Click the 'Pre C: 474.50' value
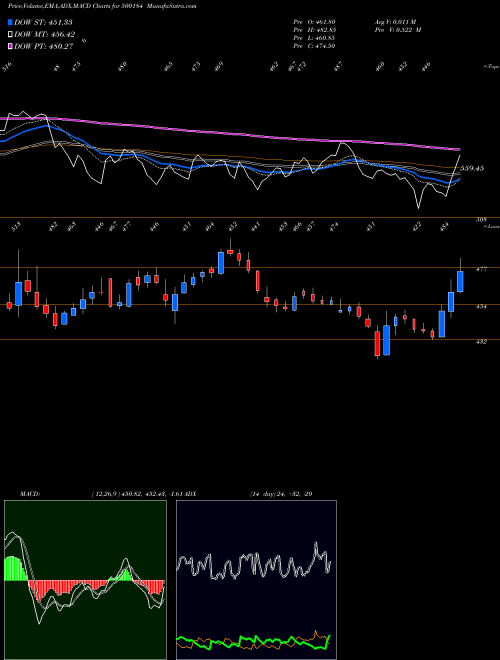This screenshot has height=660, width=500. click(x=314, y=46)
